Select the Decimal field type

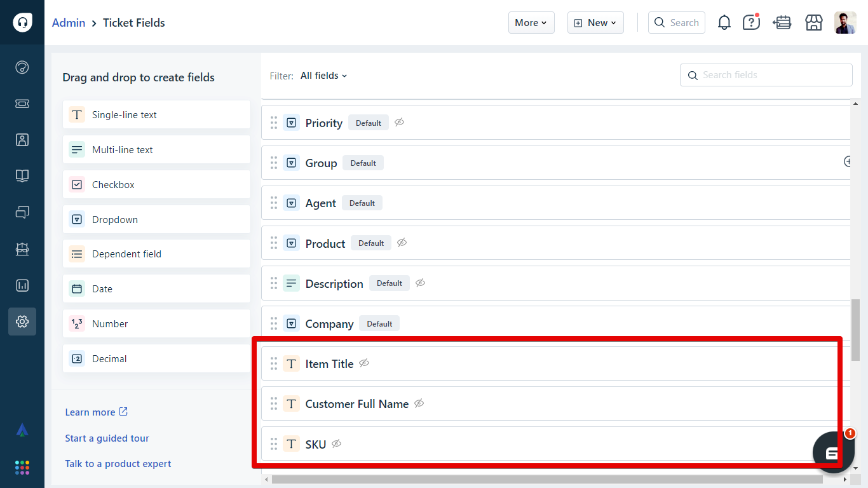click(156, 358)
